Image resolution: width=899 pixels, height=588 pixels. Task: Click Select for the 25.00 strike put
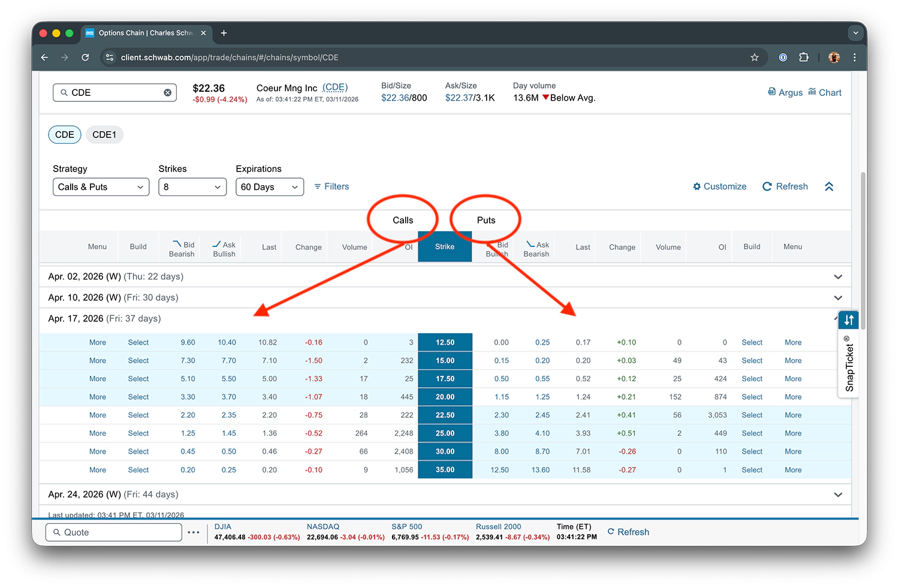(x=752, y=433)
